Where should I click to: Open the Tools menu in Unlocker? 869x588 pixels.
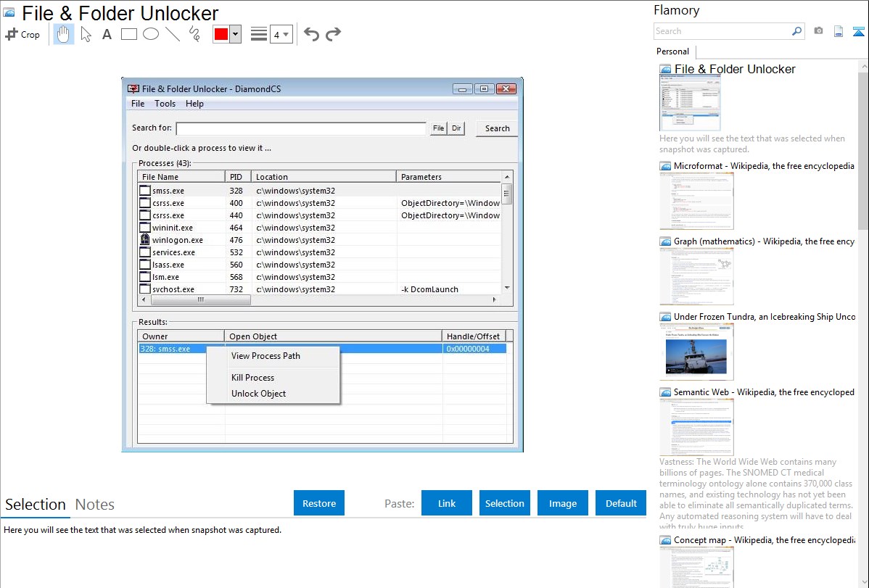[x=165, y=104]
